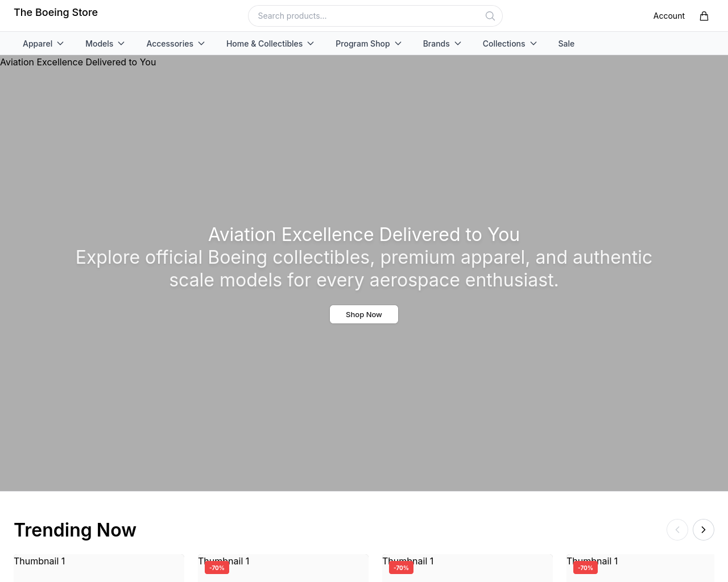728x582 pixels.
Task: Expand the Program Shop menu
Action: pyautogui.click(x=369, y=44)
